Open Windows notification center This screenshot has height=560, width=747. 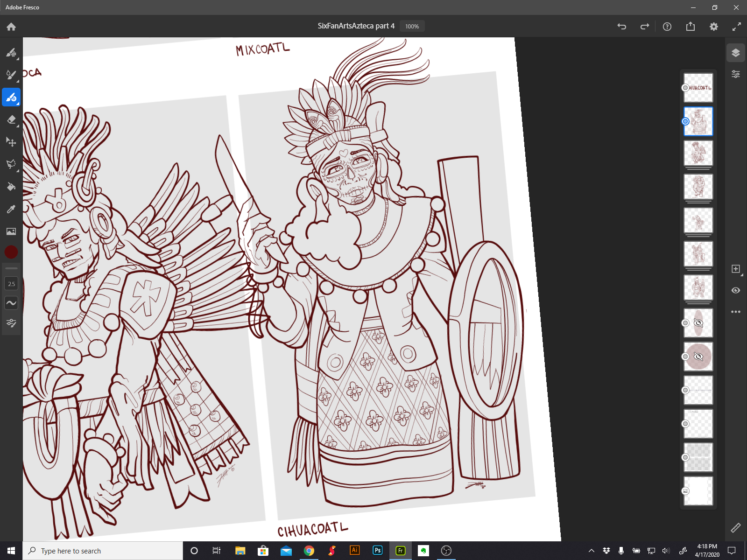732,551
